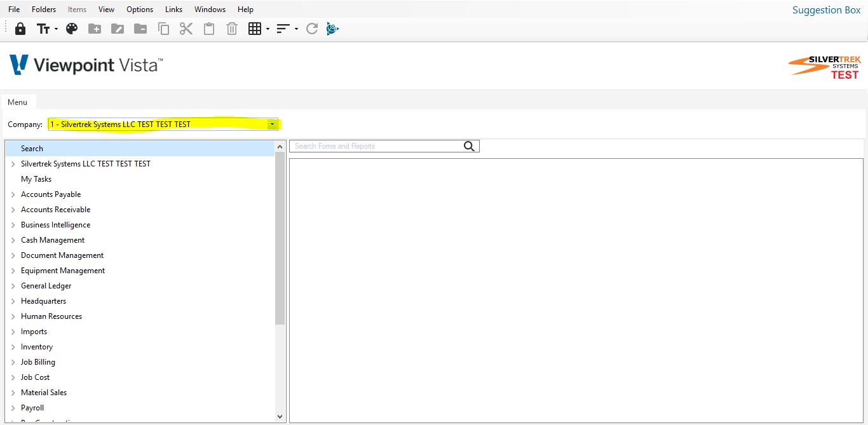
Task: Click the blue Viewpoint globe icon
Action: (333, 29)
